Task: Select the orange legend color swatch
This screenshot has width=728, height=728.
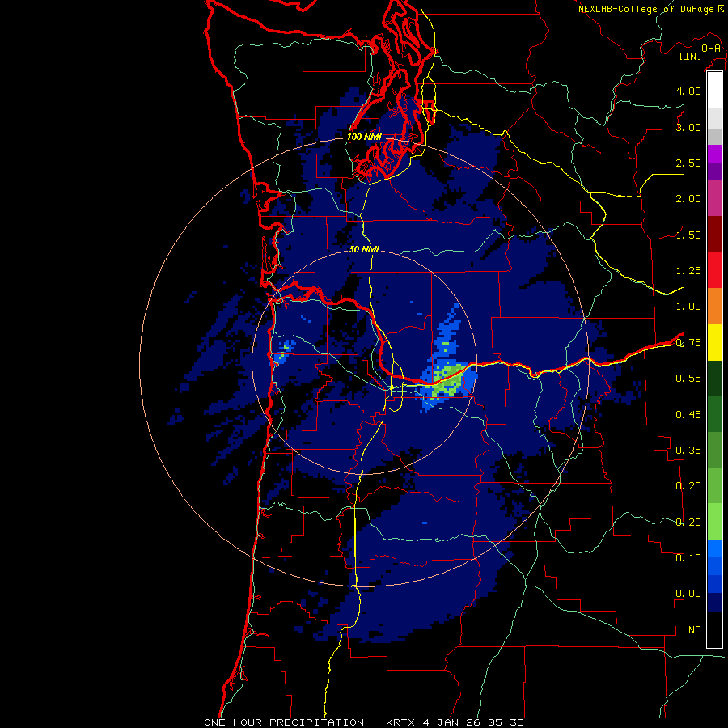Action: pyautogui.click(x=714, y=306)
